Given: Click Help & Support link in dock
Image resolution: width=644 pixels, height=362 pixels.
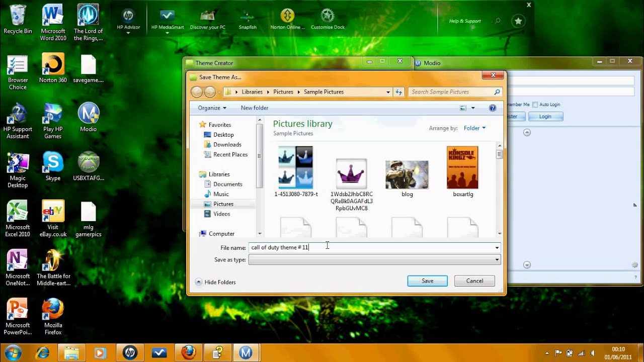Looking at the screenshot, I should coord(465,21).
